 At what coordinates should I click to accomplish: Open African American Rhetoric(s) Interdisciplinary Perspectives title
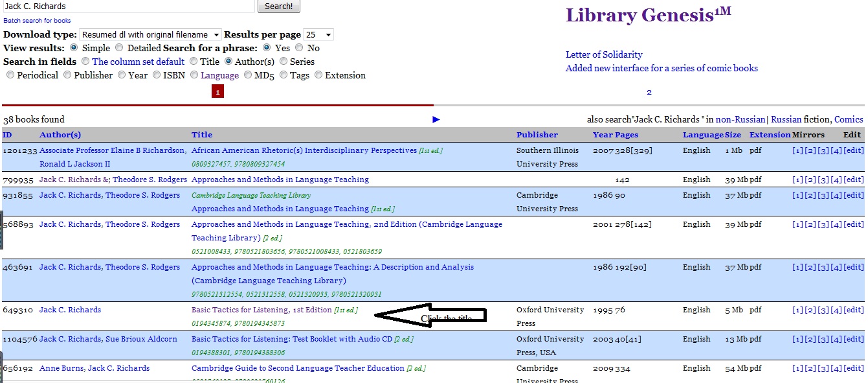click(x=304, y=150)
